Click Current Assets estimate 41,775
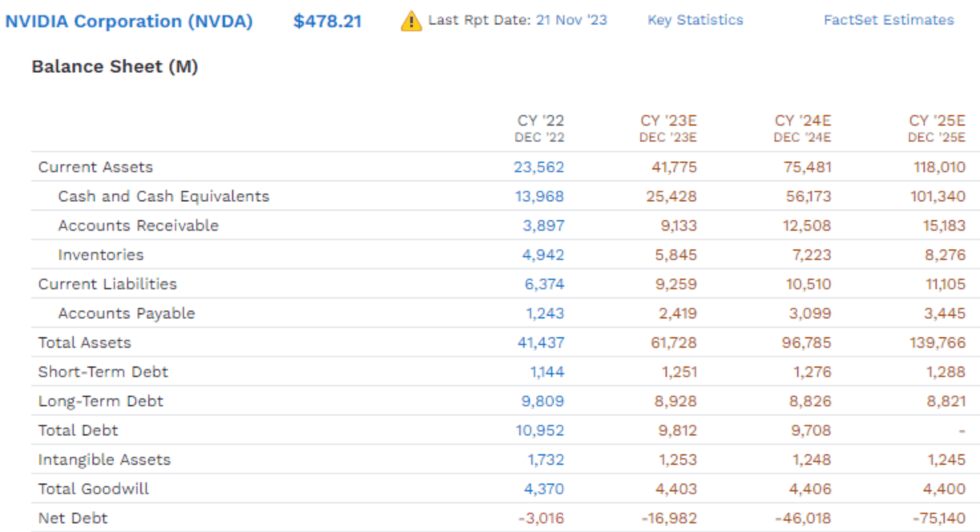The image size is (980, 532). point(674,167)
